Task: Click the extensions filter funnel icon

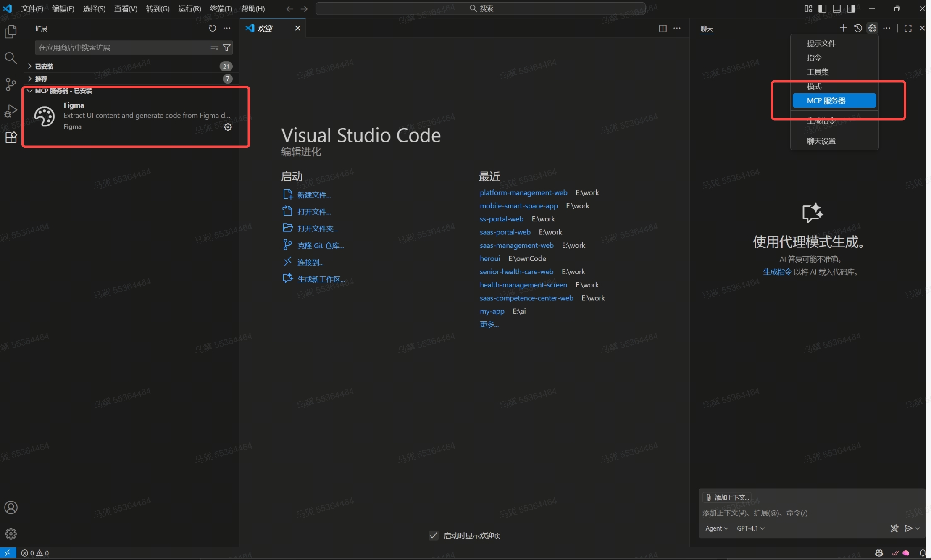Action: [227, 47]
